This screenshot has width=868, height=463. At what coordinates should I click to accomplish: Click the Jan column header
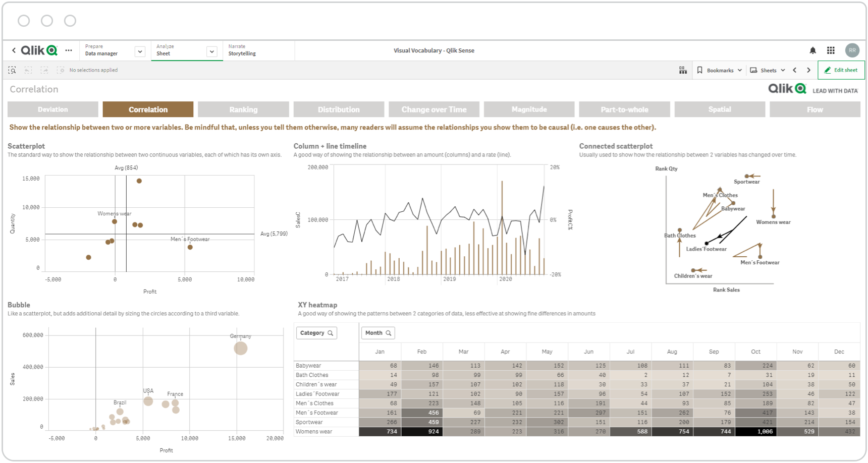380,352
